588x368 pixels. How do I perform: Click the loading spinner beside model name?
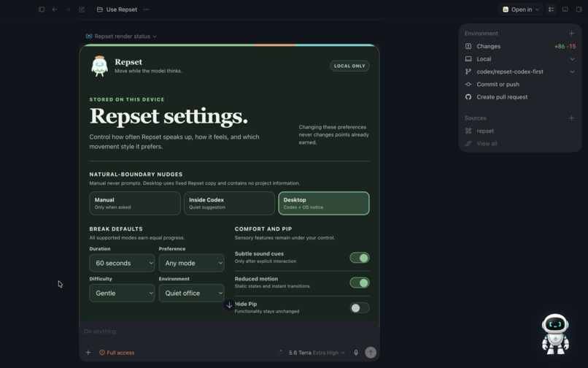(x=280, y=352)
